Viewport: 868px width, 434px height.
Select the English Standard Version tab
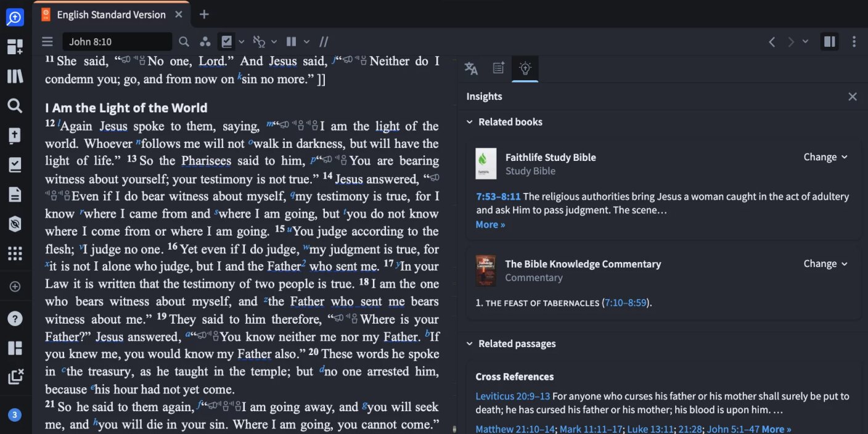[x=111, y=15]
